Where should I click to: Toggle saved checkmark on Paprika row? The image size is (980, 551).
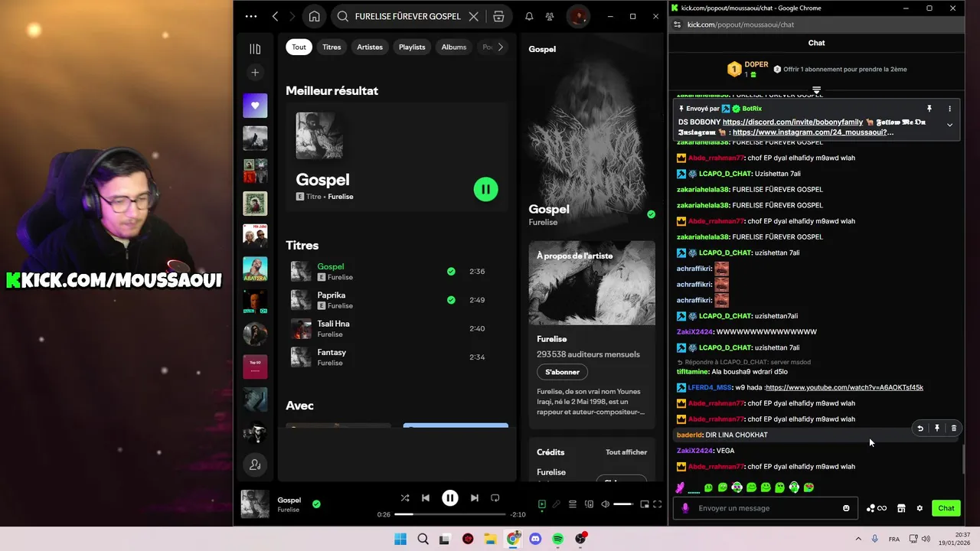pos(451,300)
